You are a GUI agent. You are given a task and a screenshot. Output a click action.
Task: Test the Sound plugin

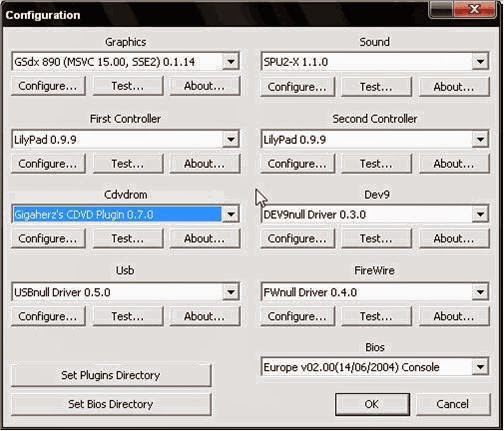pyautogui.click(x=376, y=87)
